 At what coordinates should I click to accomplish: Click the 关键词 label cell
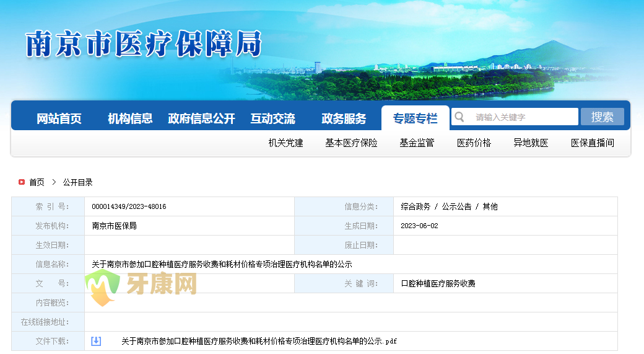point(344,283)
